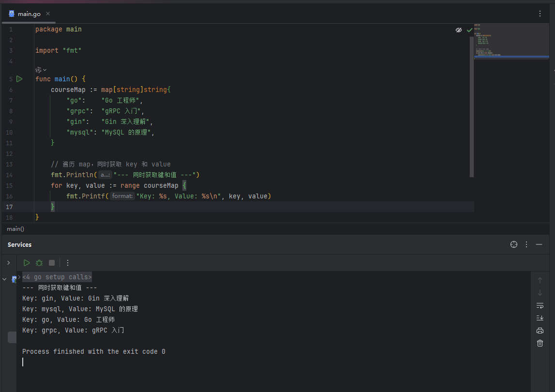Click courseMap variable declaration

coord(68,90)
